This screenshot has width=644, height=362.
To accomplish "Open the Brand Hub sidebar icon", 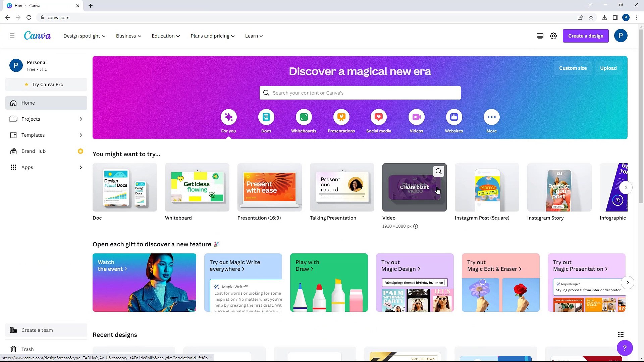I will pyautogui.click(x=13, y=151).
